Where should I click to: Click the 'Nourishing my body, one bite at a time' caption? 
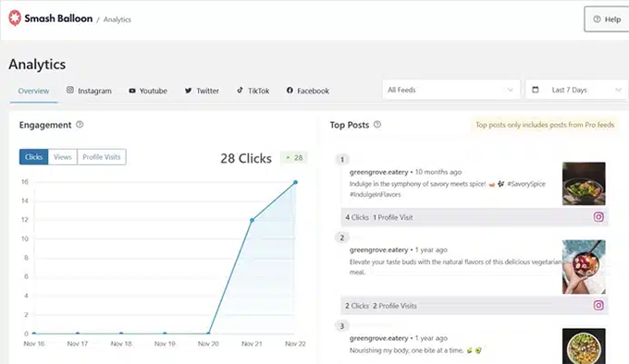415,350
